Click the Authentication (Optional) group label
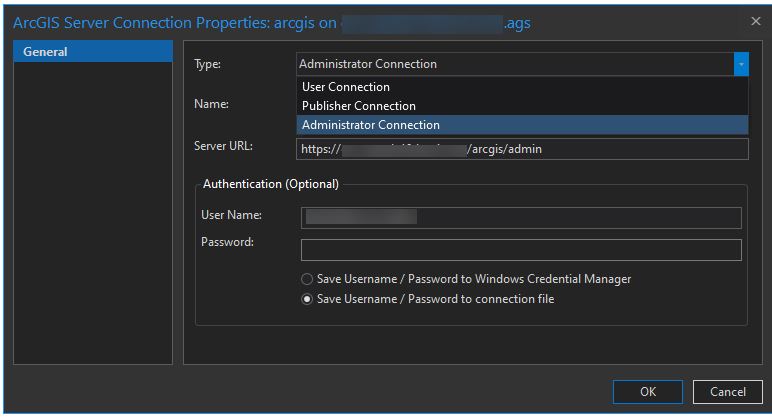This screenshot has height=418, width=772. [271, 184]
